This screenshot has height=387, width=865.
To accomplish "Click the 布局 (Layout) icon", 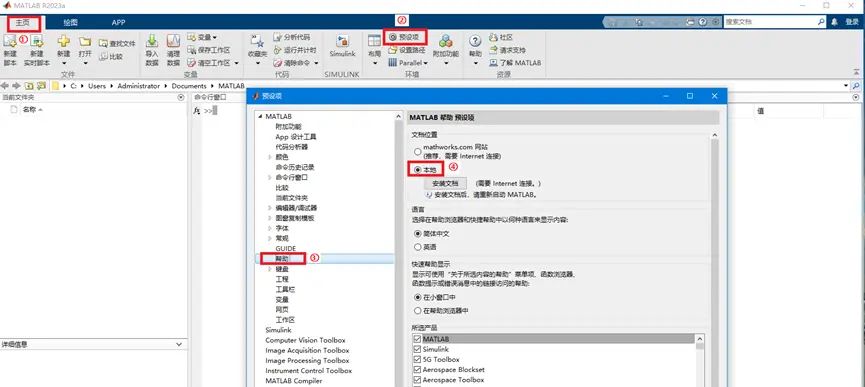I will (x=375, y=41).
